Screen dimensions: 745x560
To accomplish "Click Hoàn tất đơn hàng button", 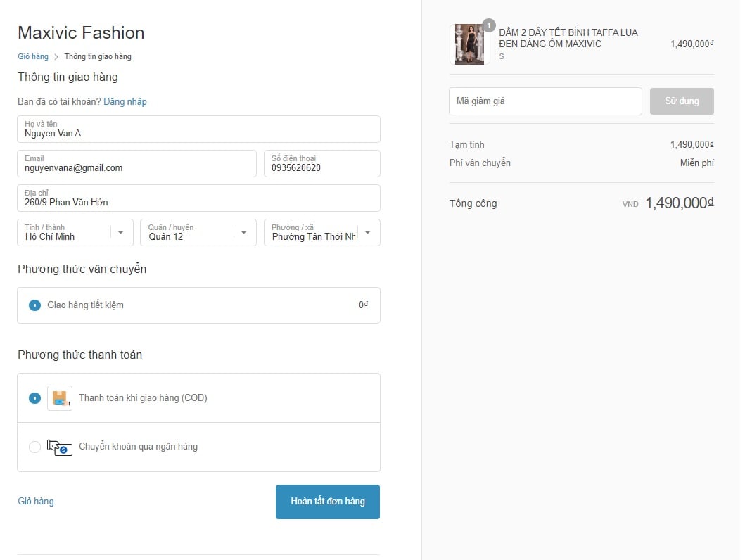I will 328,502.
